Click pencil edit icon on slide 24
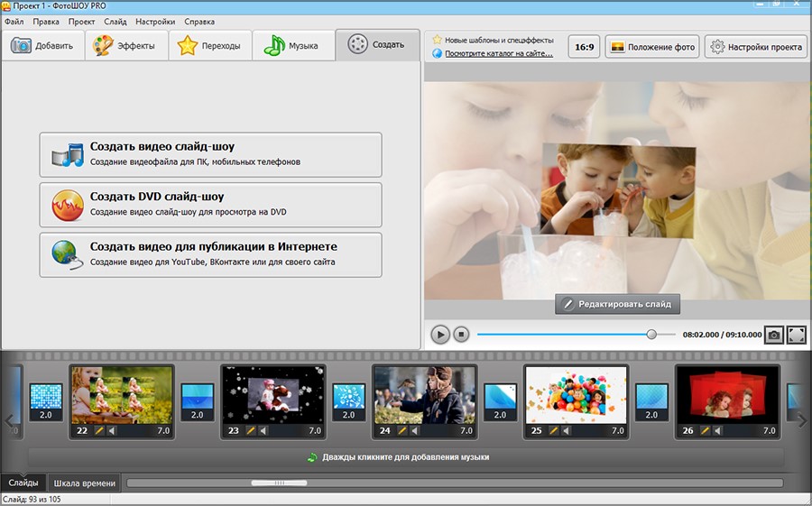The image size is (812, 506). click(x=401, y=430)
